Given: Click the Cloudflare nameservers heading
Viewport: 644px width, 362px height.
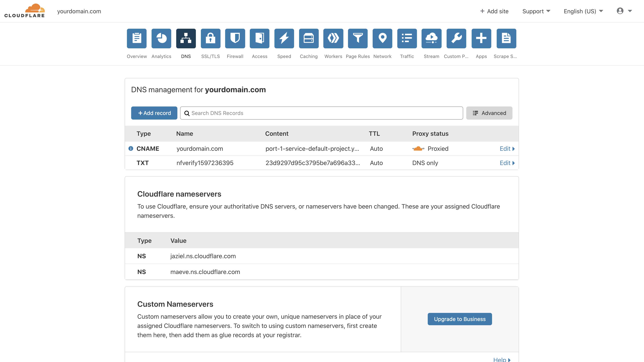Looking at the screenshot, I should point(179,194).
